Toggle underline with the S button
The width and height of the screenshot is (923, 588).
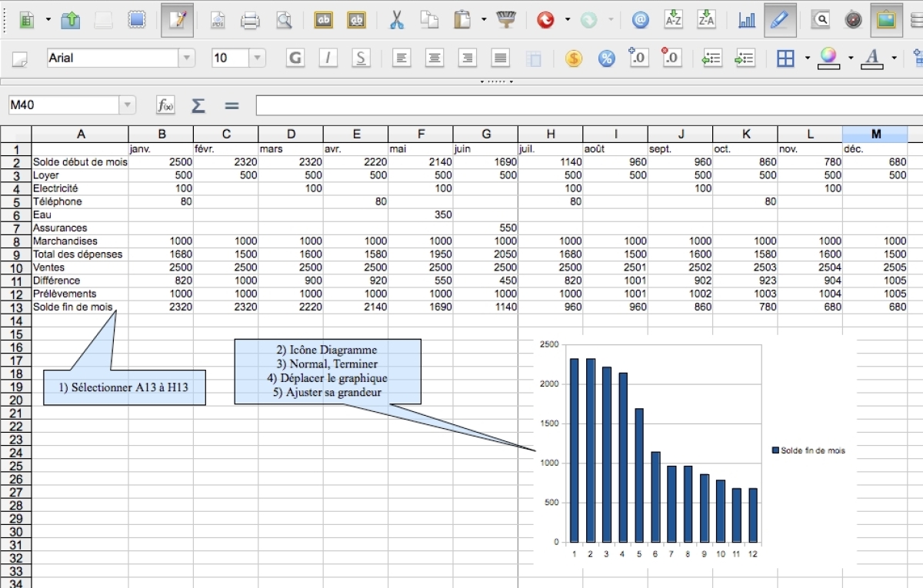(361, 58)
